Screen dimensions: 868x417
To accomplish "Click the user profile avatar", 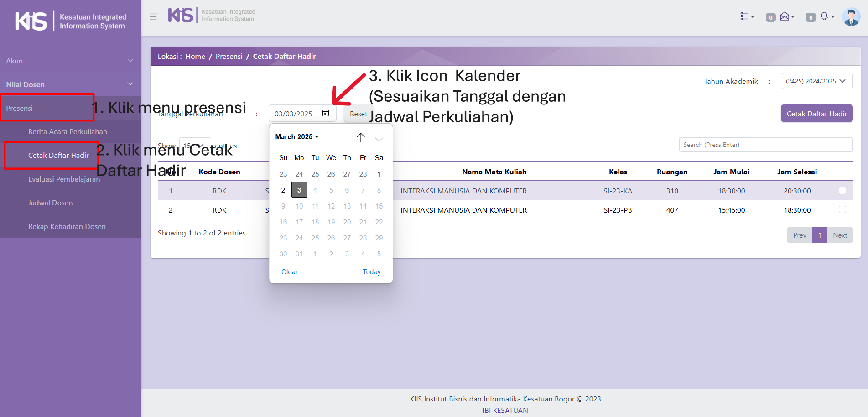I will click(851, 17).
